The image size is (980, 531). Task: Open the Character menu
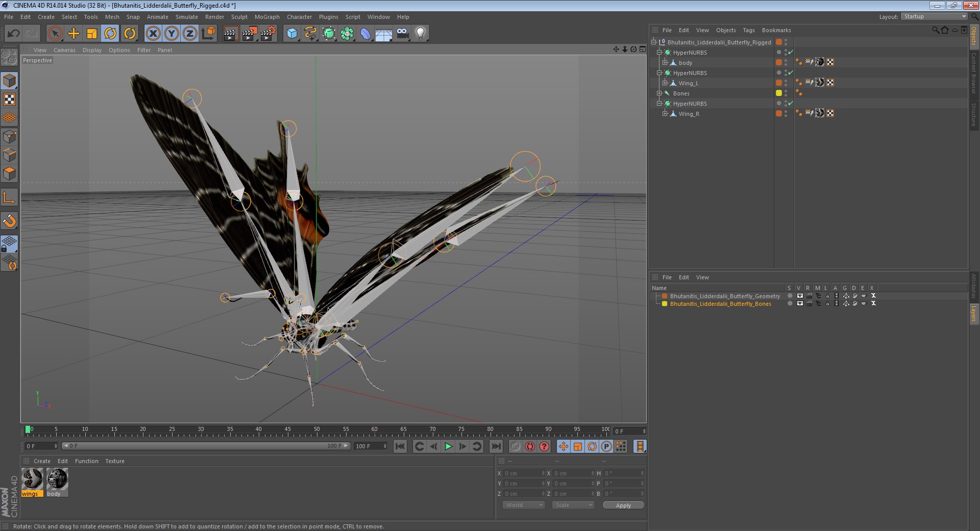299,17
